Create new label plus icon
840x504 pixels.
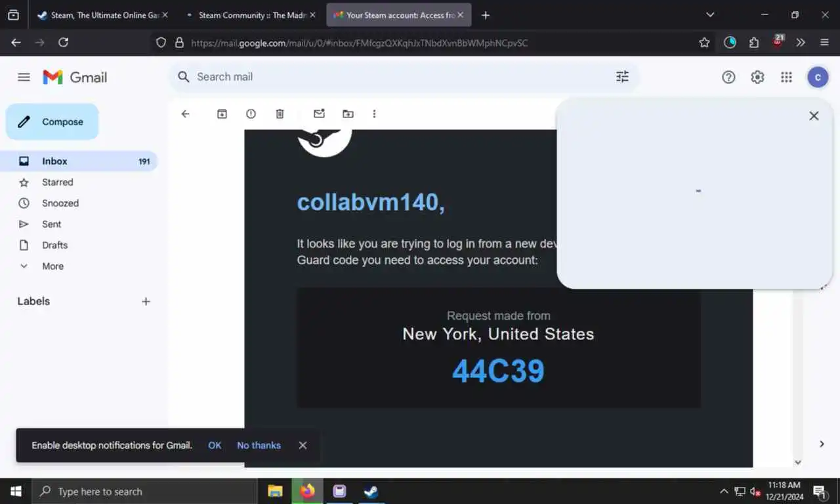pyautogui.click(x=146, y=301)
